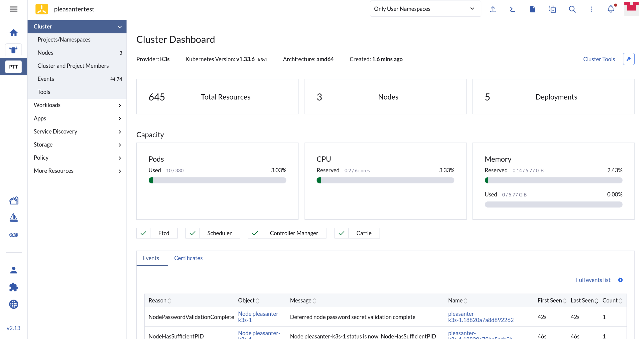Open the kubectl shell icon

pyautogui.click(x=512, y=9)
